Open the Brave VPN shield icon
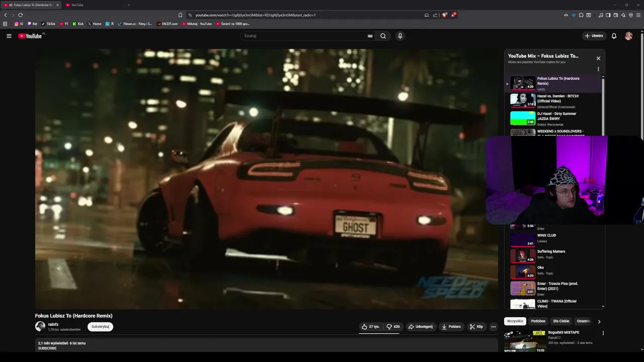The image size is (644, 362). click(x=631, y=15)
